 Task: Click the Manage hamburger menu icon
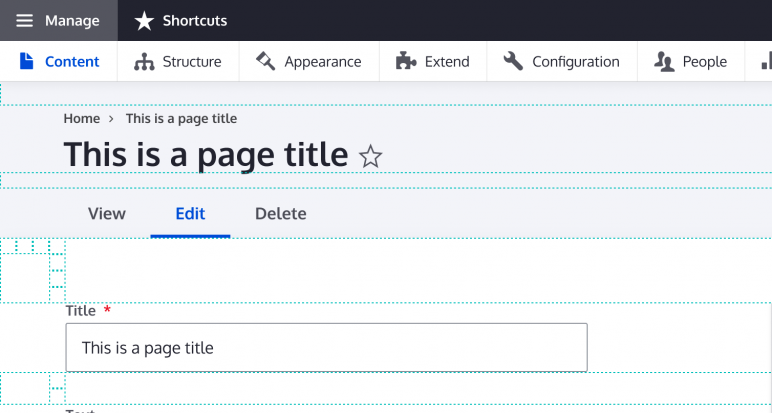25,21
